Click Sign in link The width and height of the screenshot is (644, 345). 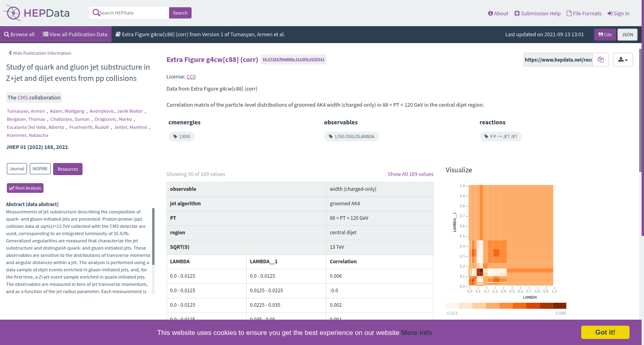tap(619, 13)
